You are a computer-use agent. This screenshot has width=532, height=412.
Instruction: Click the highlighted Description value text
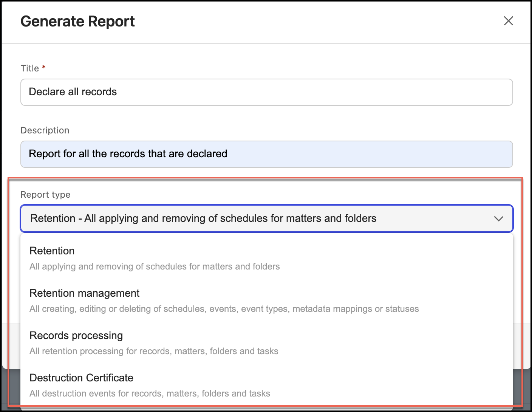(x=127, y=153)
